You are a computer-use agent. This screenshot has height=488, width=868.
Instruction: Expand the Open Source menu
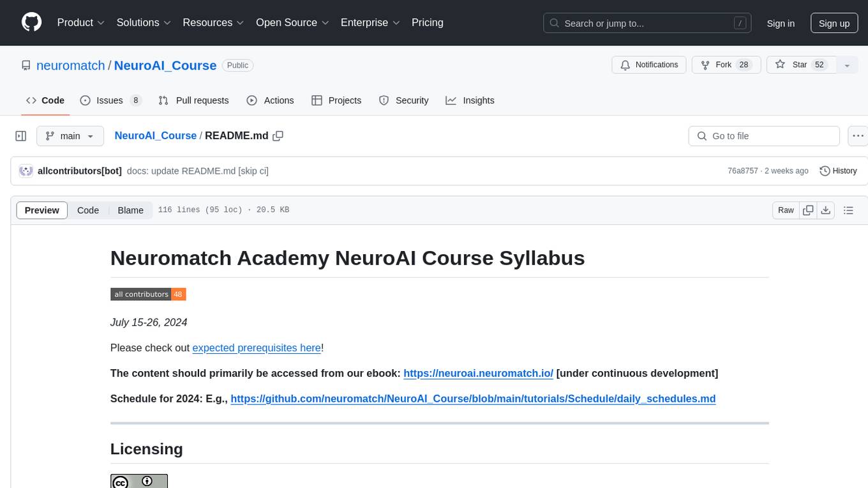pos(292,22)
